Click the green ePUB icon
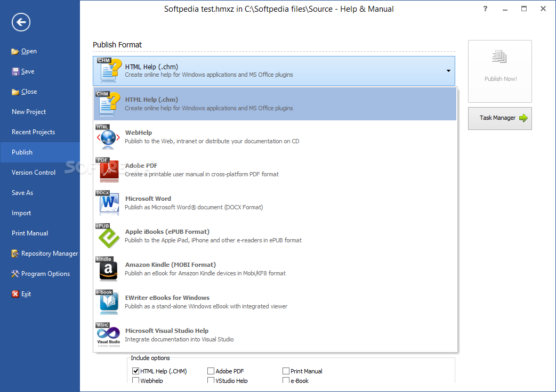The width and height of the screenshot is (556, 392). click(x=108, y=236)
